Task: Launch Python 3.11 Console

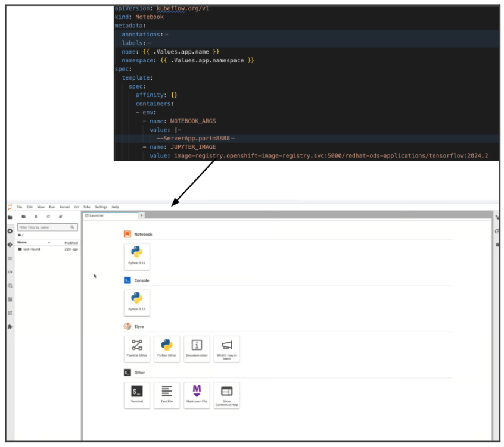Action: [136, 302]
